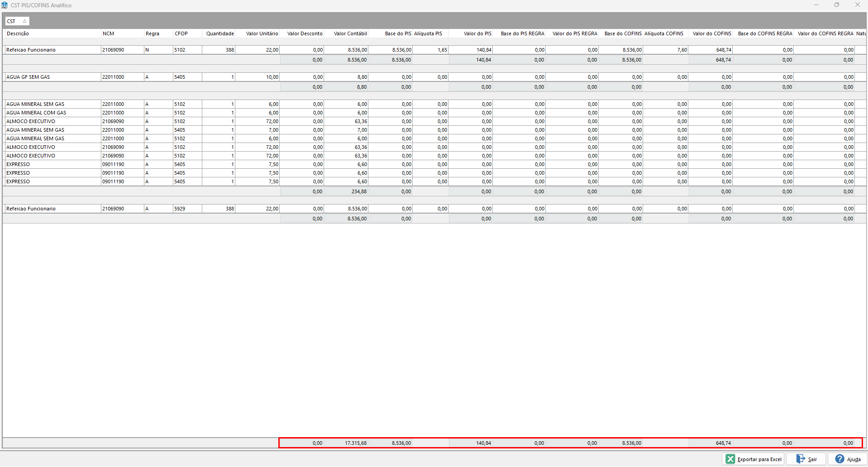Open Ajuda help button
This screenshot has height=467, width=868.
pyautogui.click(x=848, y=459)
